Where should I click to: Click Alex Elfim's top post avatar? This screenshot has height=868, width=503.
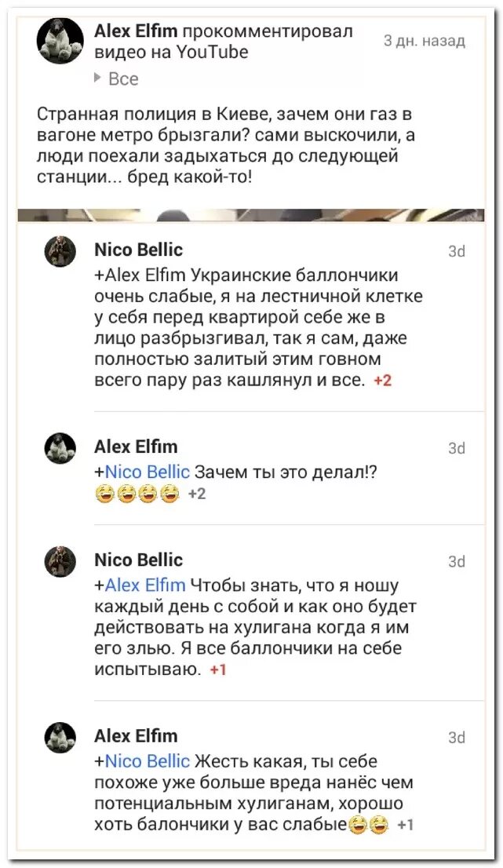60,41
